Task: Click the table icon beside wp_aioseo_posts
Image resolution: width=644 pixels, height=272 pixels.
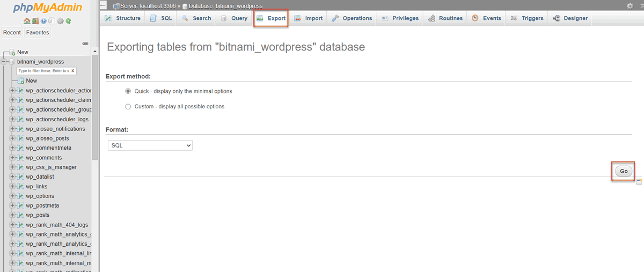Action: 21,138
